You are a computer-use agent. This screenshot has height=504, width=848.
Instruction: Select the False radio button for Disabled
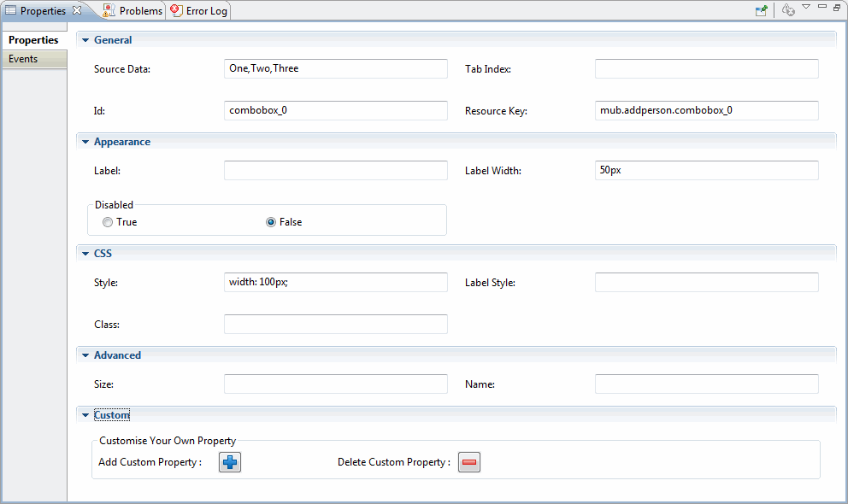[x=271, y=222]
